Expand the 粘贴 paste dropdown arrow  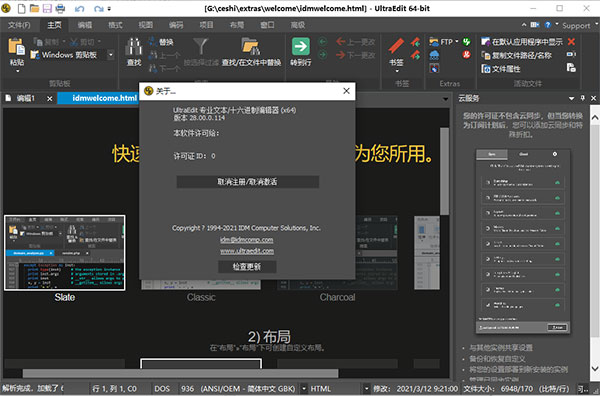point(17,71)
